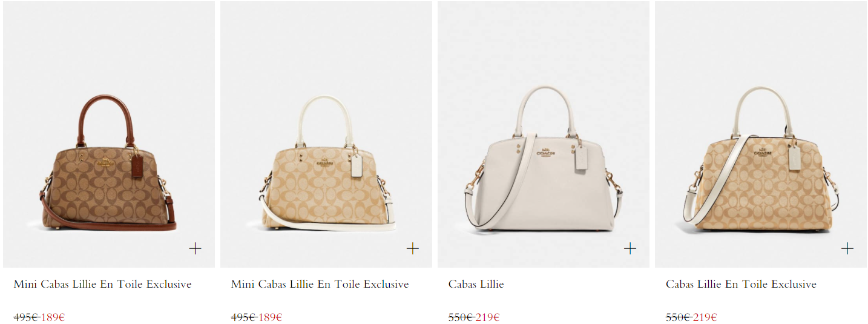Select the Cabas Lillie En Toile Exclusive title
The height and width of the screenshot is (324, 868).
point(741,284)
